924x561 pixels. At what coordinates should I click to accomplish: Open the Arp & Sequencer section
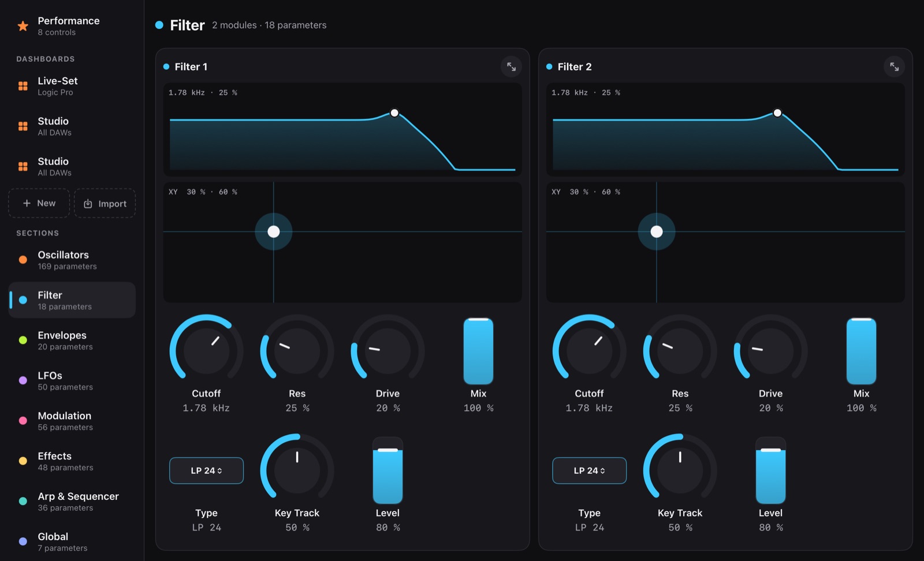tap(72, 501)
